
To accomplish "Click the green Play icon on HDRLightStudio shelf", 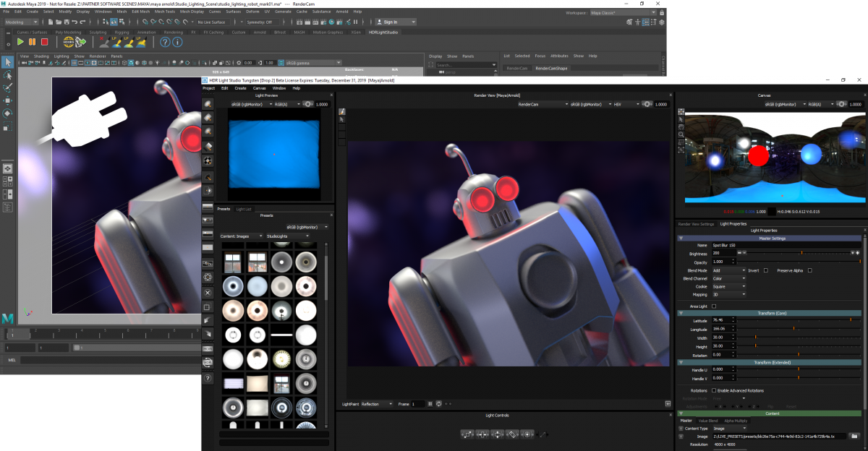I will point(20,42).
